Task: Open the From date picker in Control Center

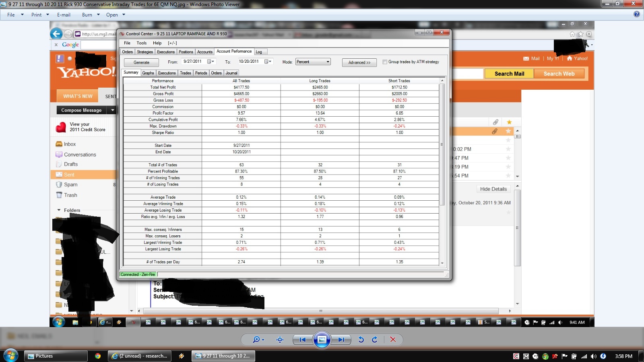Action: pos(211,62)
